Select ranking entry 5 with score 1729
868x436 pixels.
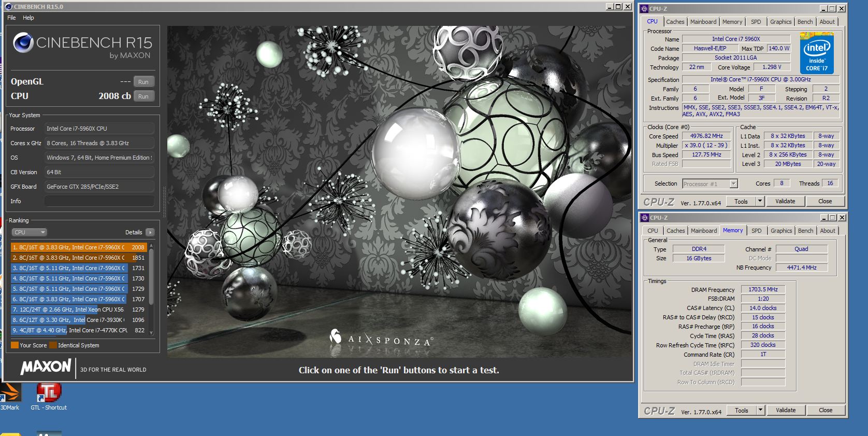(79, 289)
